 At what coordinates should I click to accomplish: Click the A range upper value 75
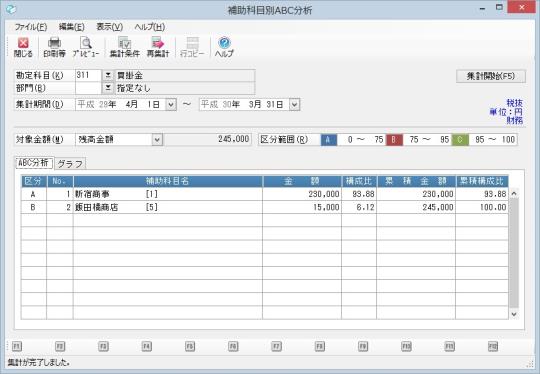pos(378,139)
